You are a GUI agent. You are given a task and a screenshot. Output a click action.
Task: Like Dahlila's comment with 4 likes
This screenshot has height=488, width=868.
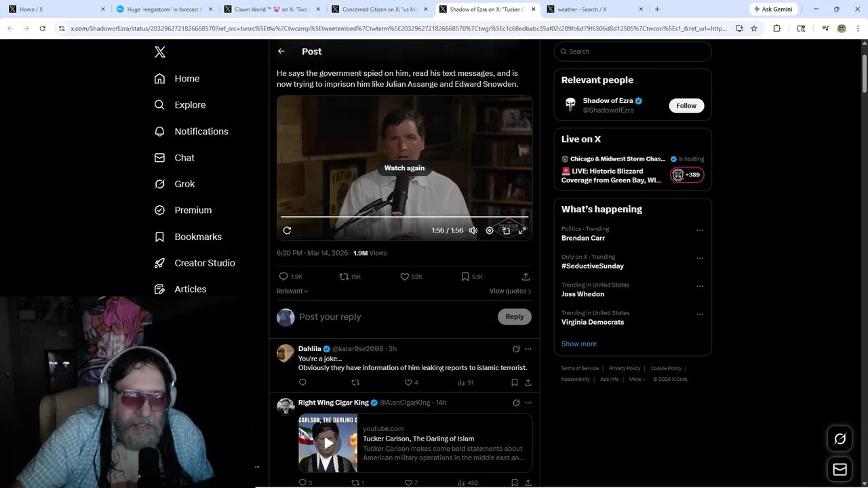[411, 382]
